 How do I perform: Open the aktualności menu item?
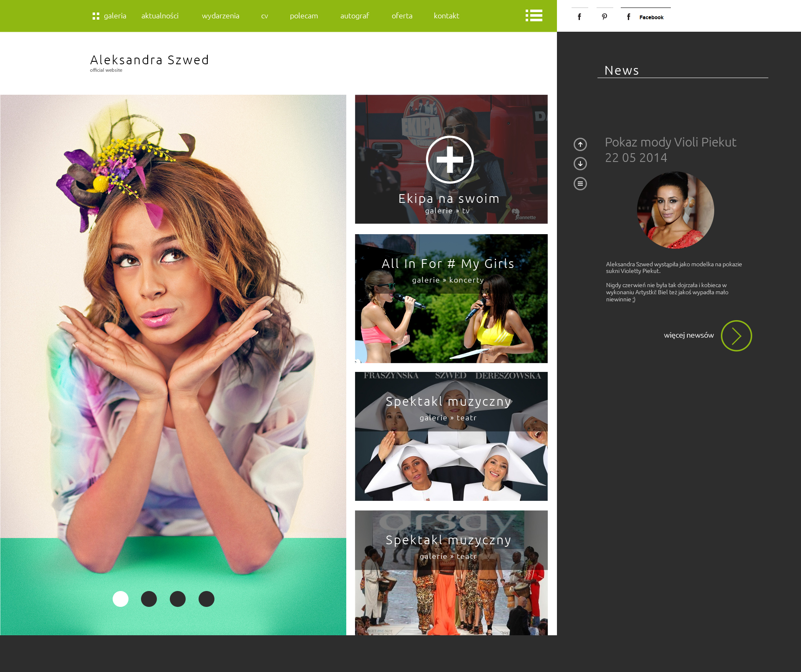(160, 16)
